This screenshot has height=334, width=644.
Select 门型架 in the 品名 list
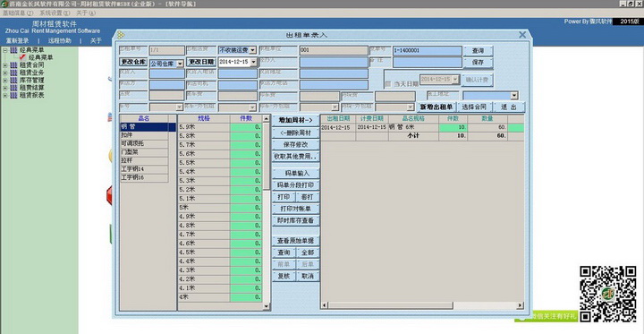pos(144,152)
